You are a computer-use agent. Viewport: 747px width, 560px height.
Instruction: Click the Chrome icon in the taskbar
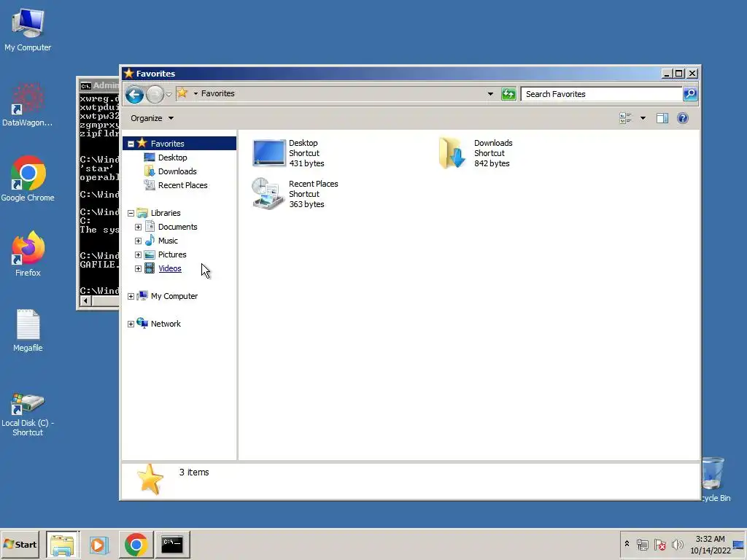pyautogui.click(x=136, y=544)
